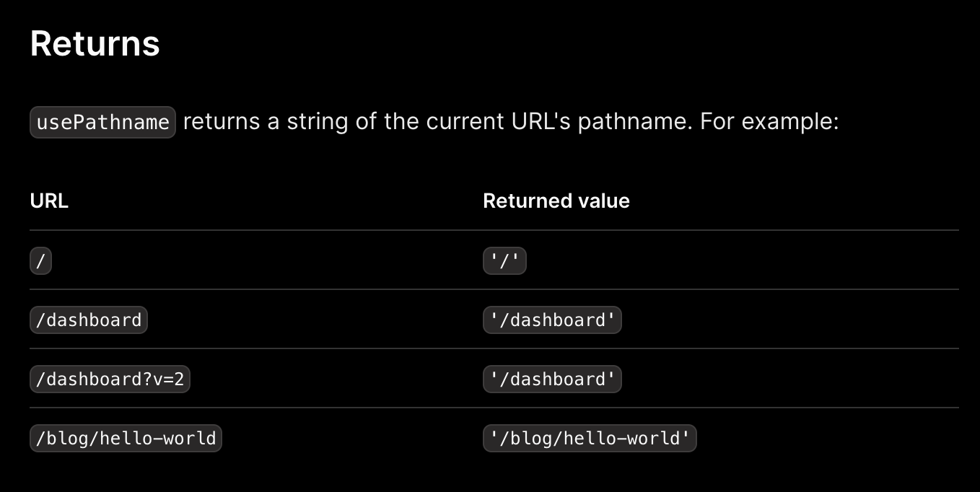Screen dimensions: 980x492
Task: Select the Returned value column header
Action: (x=556, y=201)
